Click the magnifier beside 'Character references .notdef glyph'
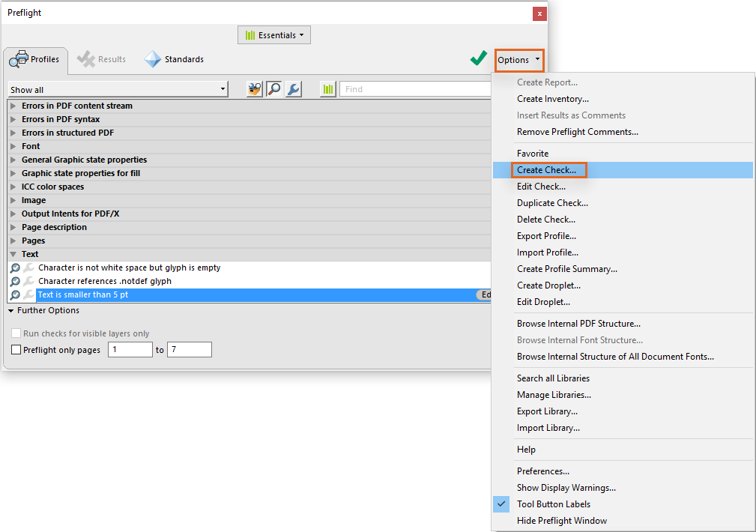This screenshot has height=532, width=756. point(16,281)
